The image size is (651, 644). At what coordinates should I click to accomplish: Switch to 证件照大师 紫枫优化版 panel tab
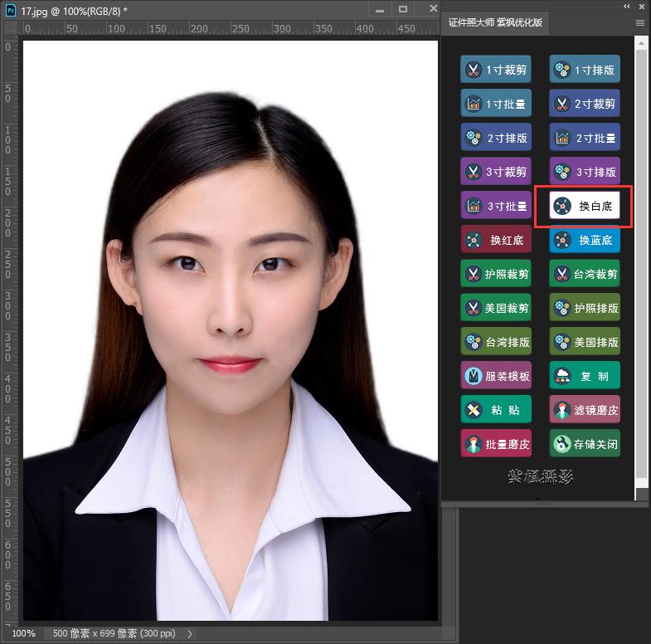pyautogui.click(x=495, y=22)
